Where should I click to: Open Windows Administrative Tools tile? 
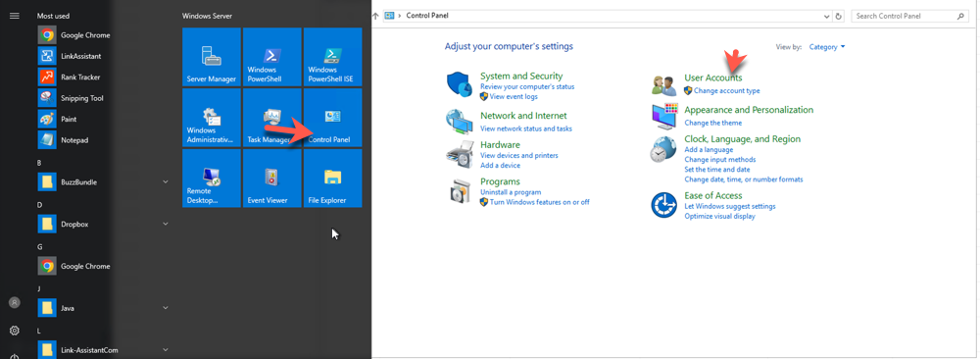tap(212, 118)
